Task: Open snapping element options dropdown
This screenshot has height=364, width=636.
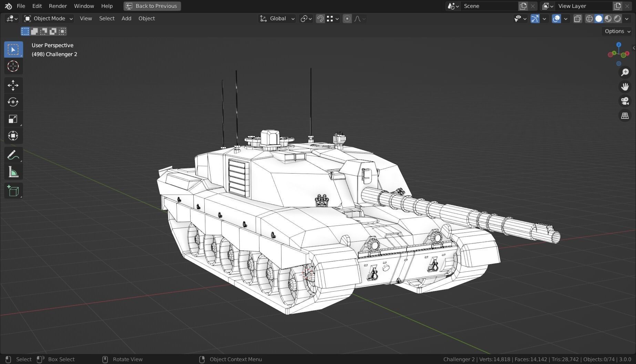Action: (333, 19)
